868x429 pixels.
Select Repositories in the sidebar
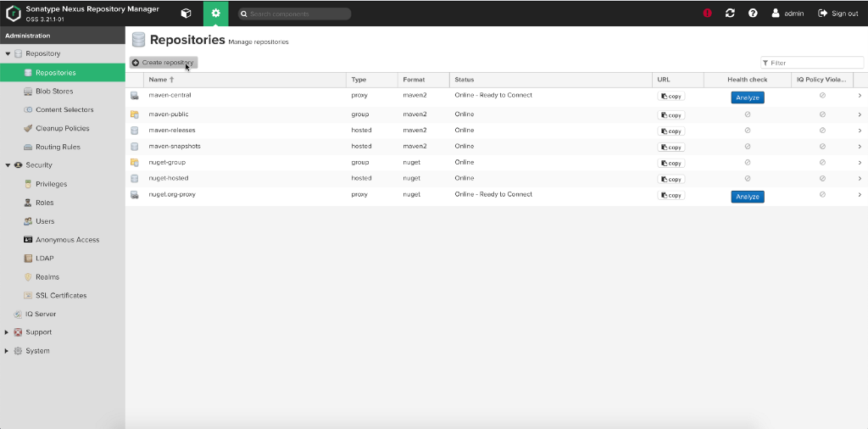63,73
